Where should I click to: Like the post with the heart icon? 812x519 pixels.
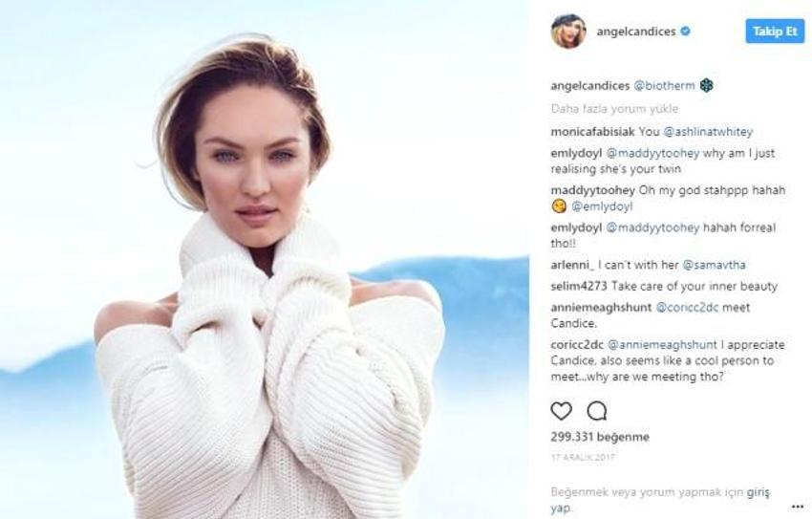coord(561,411)
